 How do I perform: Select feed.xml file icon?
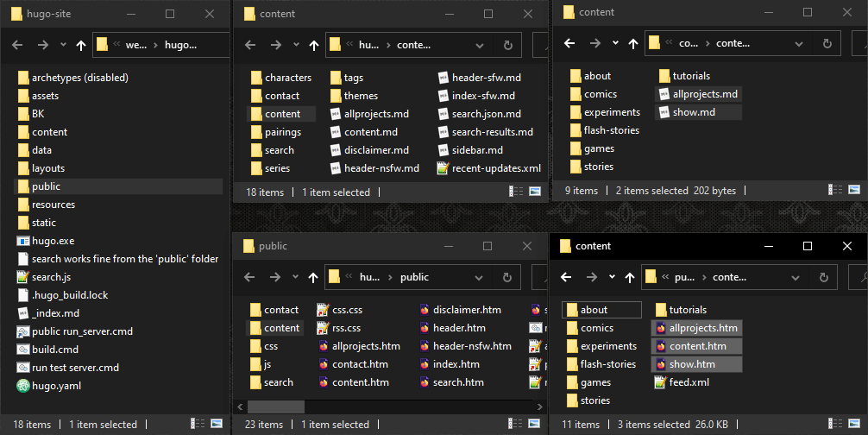[661, 382]
